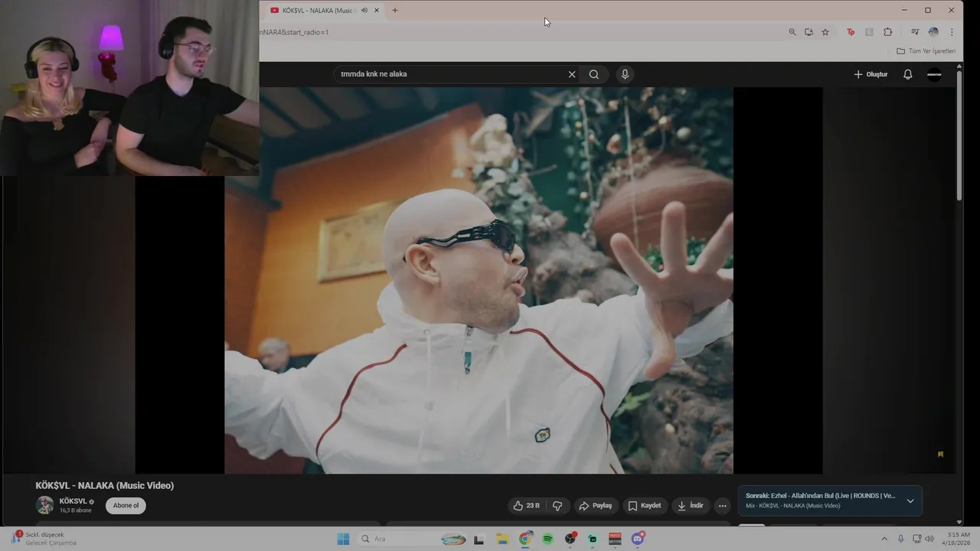Open the grey extension icon beside Tp

point(869,32)
